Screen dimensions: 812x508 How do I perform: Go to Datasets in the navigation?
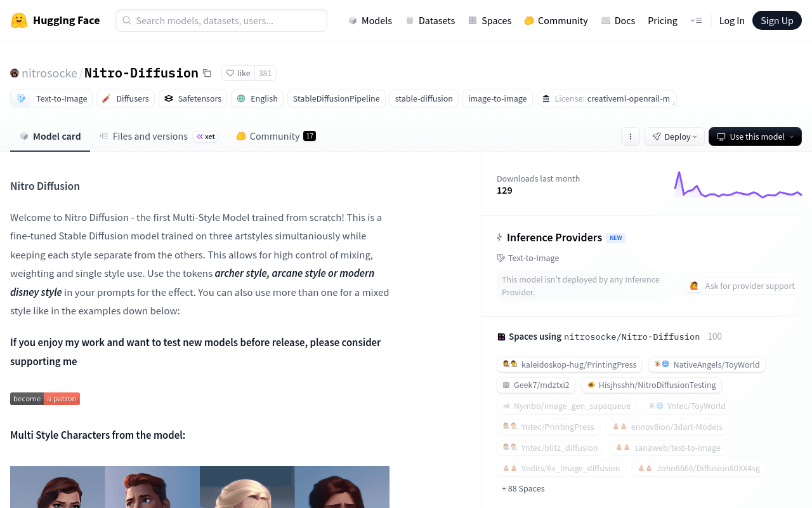point(429,20)
